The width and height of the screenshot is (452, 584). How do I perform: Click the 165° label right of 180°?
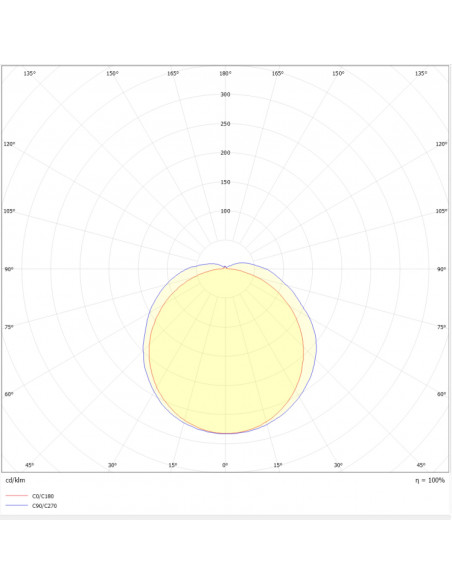277,73
